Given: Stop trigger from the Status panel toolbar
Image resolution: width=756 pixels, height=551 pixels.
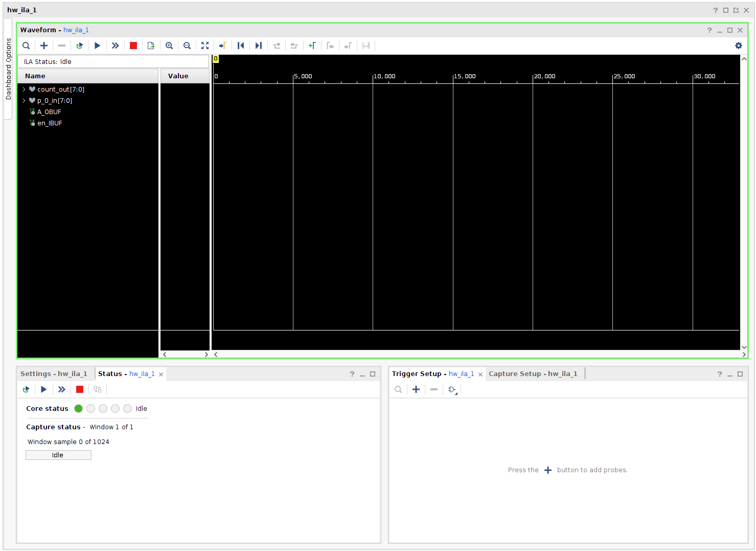Looking at the screenshot, I should pyautogui.click(x=79, y=389).
